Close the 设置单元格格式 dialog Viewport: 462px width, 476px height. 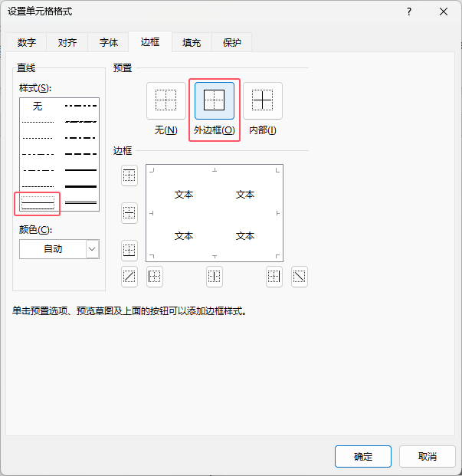[444, 11]
